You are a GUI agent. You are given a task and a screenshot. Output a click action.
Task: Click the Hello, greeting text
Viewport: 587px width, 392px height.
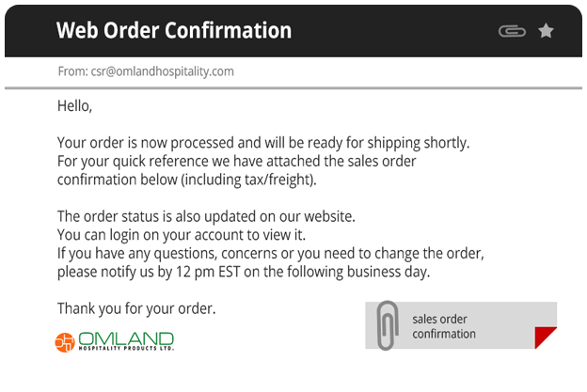pyautogui.click(x=74, y=106)
